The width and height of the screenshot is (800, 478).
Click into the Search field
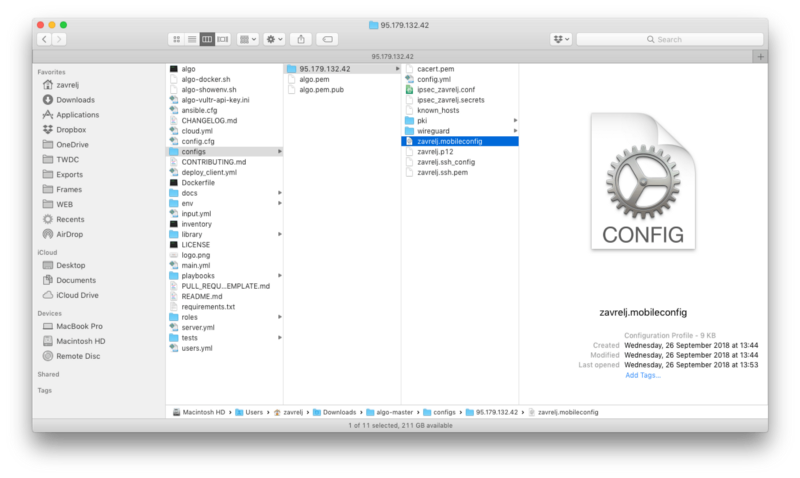point(669,39)
